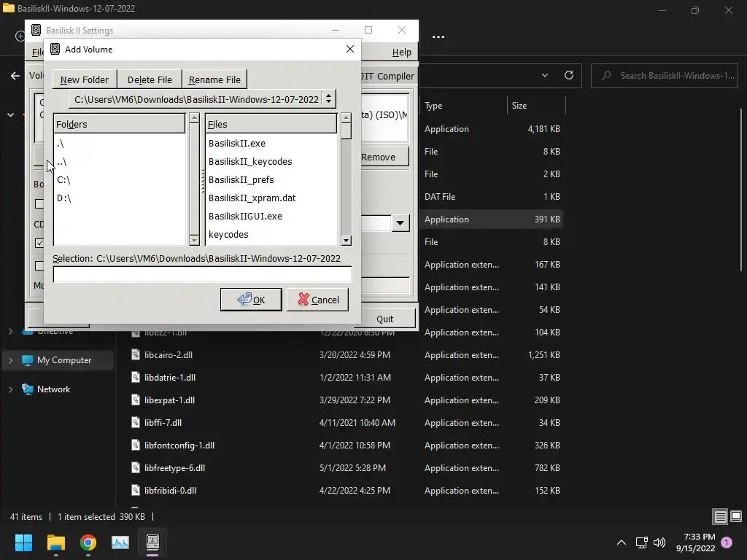Select libcairo-2.dll file
The height and width of the screenshot is (560, 747).
(x=169, y=355)
